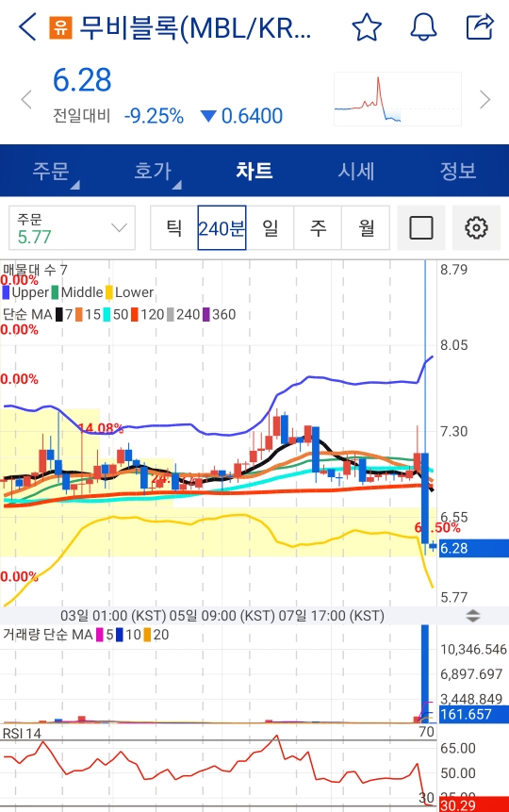Click the red MA 120 swatch
The image size is (509, 812).
point(135,314)
